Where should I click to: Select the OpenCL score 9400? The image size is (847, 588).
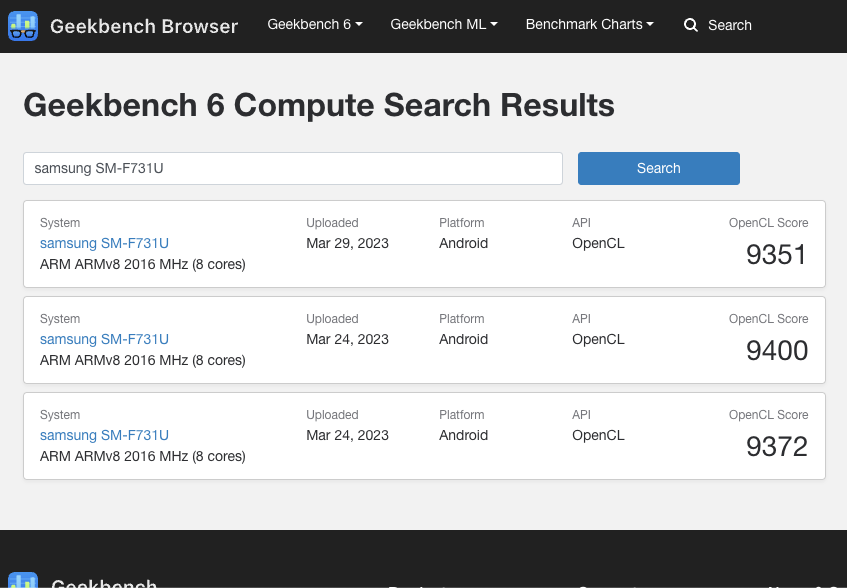[776, 351]
